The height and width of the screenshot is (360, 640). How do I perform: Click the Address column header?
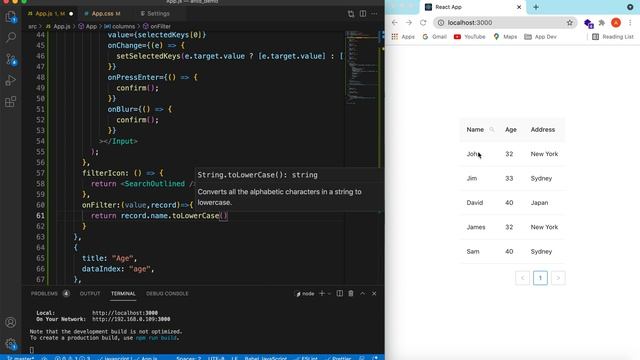(x=543, y=129)
